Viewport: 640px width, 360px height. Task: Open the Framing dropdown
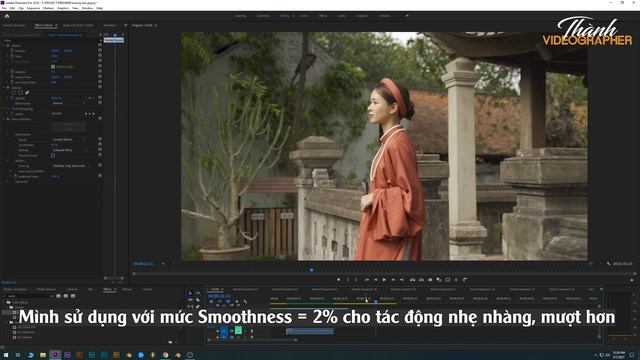point(71,166)
